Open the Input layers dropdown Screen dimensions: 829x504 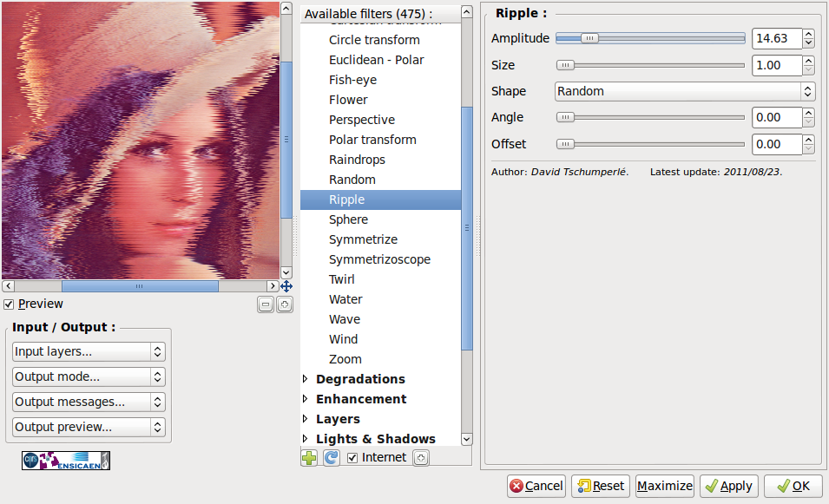point(89,352)
